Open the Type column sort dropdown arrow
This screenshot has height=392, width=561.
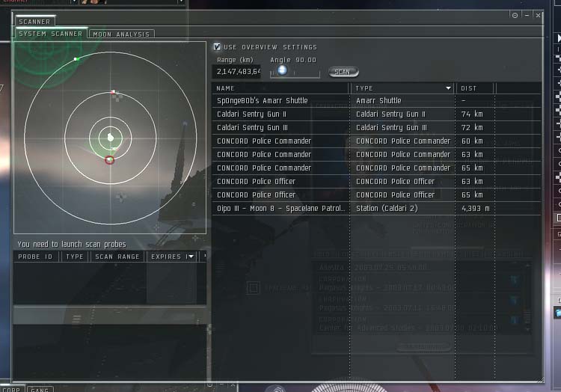point(449,88)
